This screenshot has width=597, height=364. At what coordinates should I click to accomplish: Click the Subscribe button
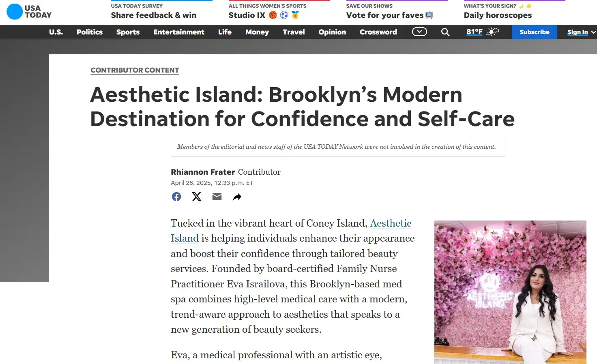[534, 32]
